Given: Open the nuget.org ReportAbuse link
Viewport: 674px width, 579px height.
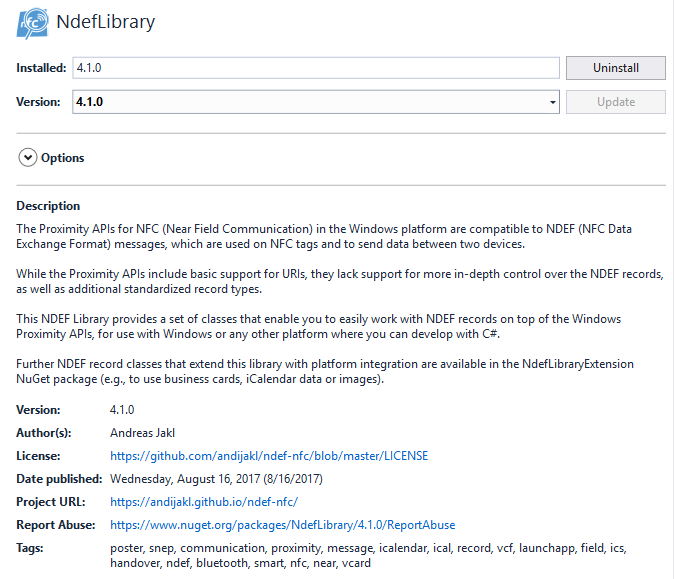Looking at the screenshot, I should (x=282, y=525).
